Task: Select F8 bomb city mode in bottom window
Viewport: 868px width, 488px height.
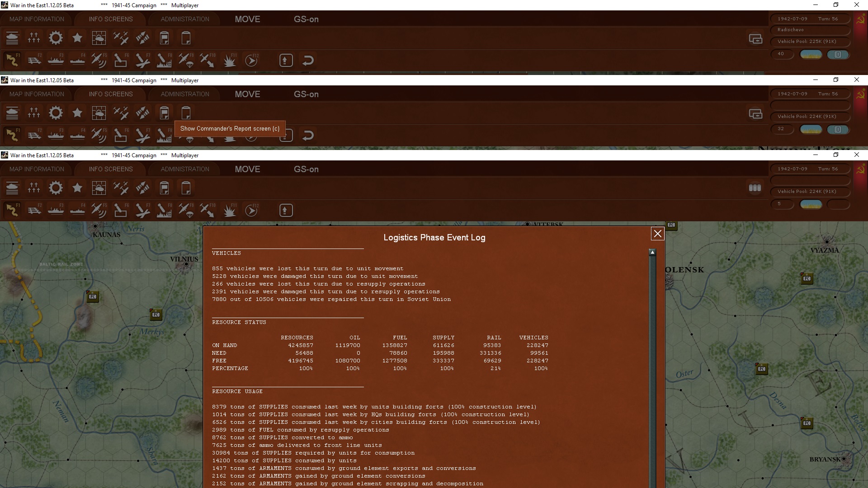Action: (x=164, y=210)
